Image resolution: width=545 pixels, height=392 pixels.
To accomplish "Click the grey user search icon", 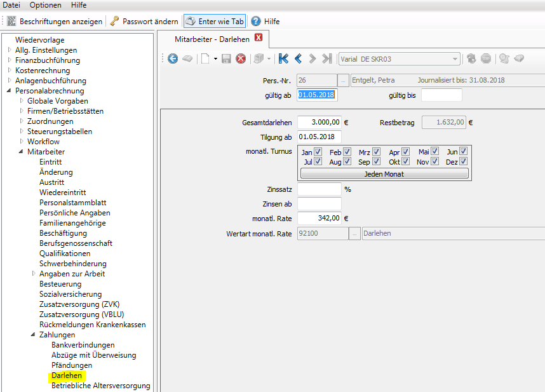I will tap(504, 58).
